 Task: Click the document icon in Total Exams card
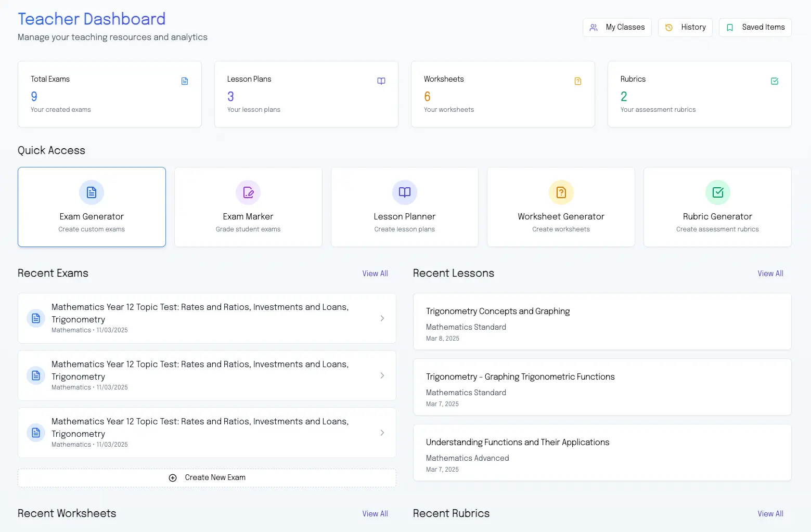click(x=185, y=81)
